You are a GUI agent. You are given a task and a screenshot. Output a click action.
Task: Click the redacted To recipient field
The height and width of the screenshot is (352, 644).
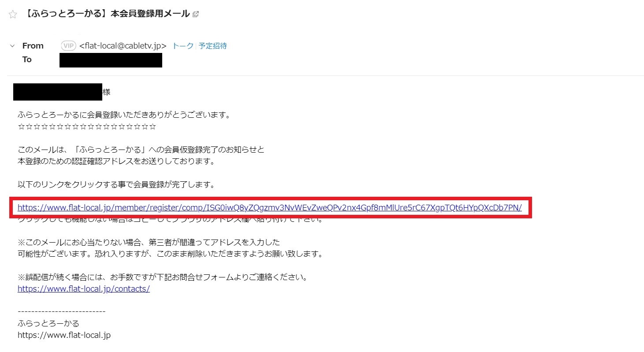click(111, 60)
